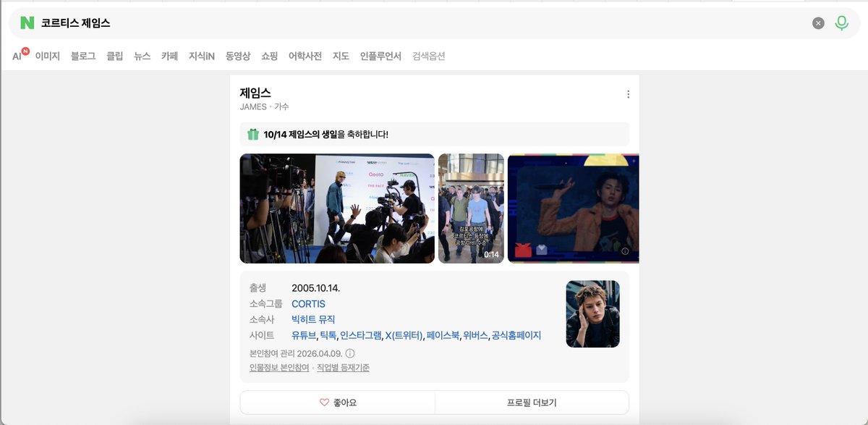Open the 동영상 tab
This screenshot has width=868, height=425.
(238, 56)
